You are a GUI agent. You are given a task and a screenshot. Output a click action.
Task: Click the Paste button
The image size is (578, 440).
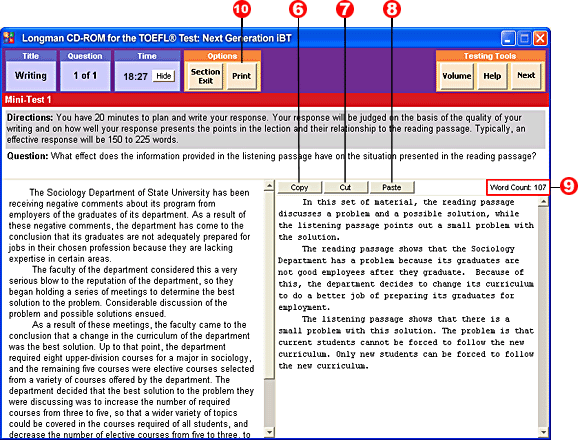click(x=391, y=187)
